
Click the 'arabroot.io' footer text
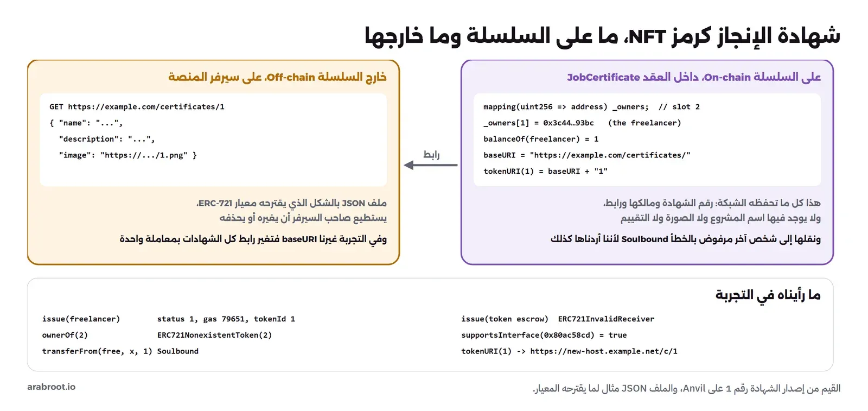point(52,387)
